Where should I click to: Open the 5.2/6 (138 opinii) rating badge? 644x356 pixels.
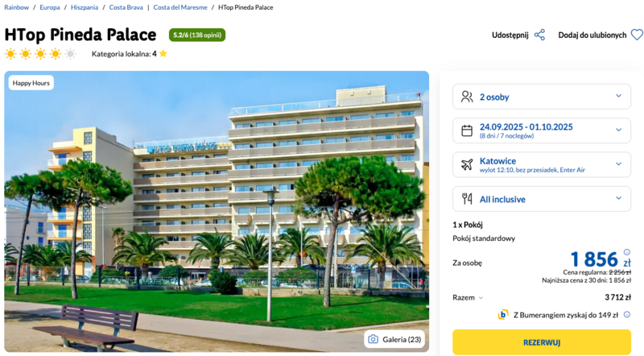click(197, 35)
